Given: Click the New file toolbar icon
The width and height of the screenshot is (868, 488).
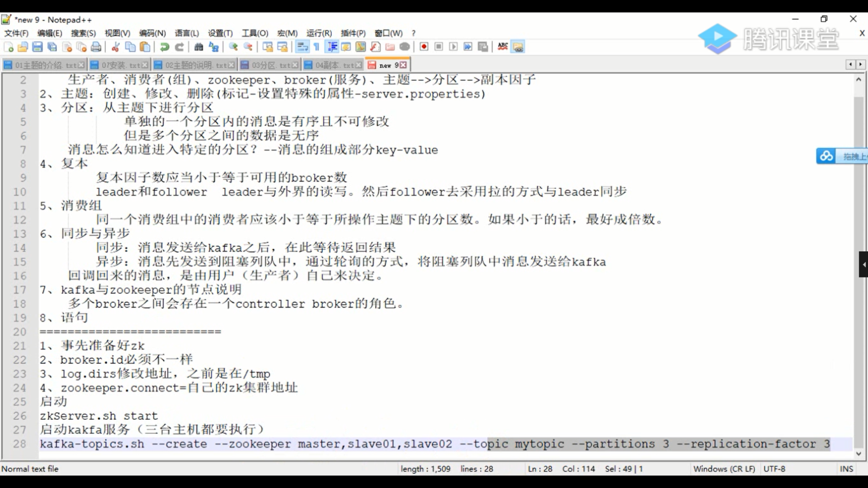Looking at the screenshot, I should coord(9,47).
